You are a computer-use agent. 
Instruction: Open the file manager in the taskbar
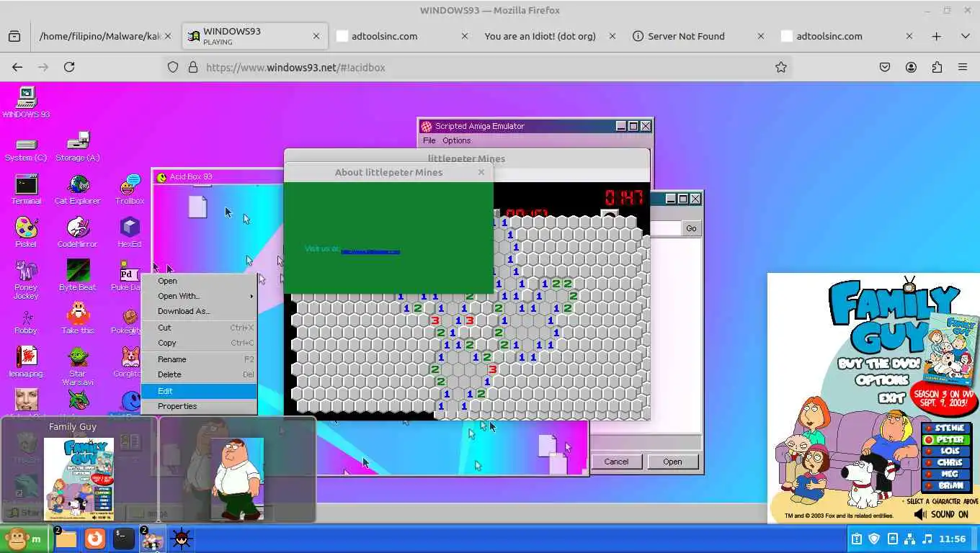pyautogui.click(x=66, y=539)
